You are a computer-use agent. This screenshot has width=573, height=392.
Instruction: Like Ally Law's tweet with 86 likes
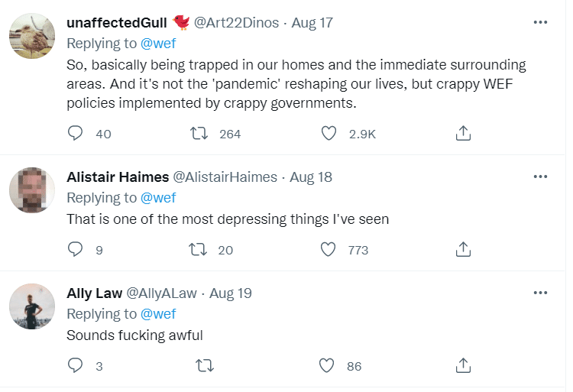[327, 366]
